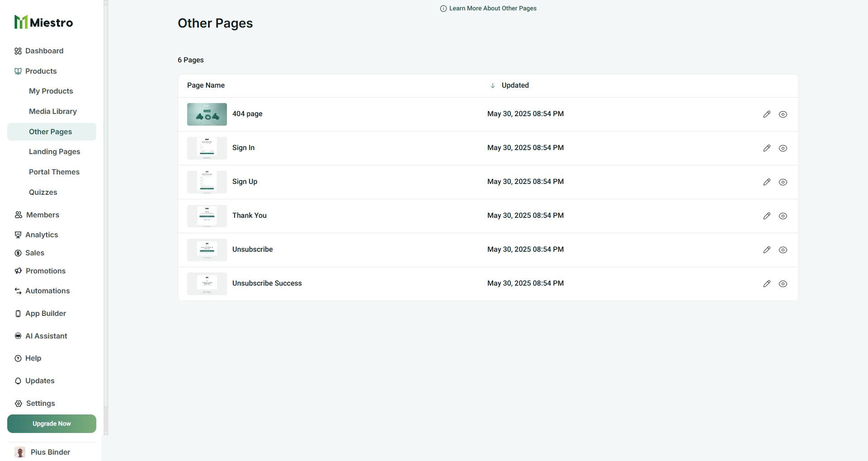Viewport: 868px width, 461px height.
Task: Click the edit pencil for Sign In page
Action: [x=767, y=148]
